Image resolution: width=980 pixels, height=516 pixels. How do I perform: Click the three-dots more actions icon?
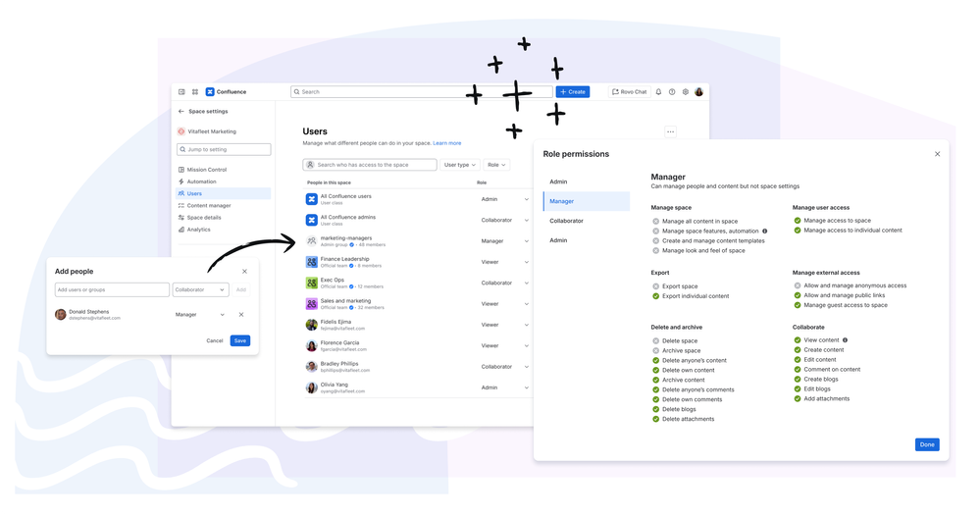670,131
